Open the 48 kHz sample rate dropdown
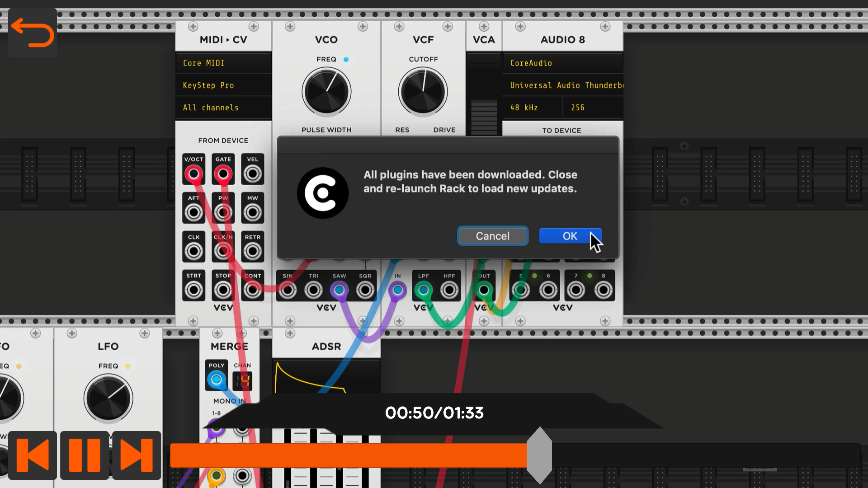The height and width of the screenshot is (488, 868). coord(533,108)
